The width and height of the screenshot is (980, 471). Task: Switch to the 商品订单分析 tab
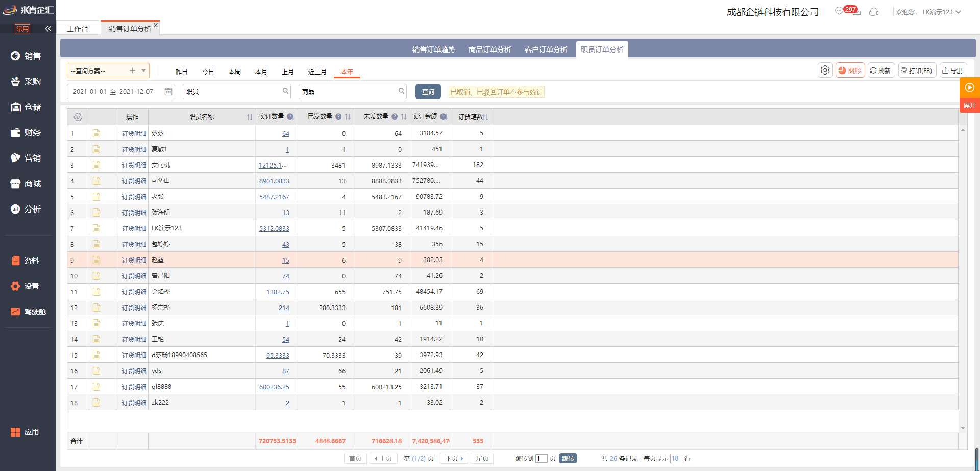coord(489,50)
